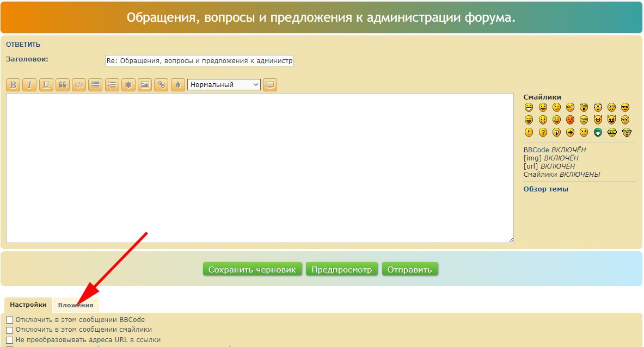Check 'Отключить в этом сообщении BBCode'
644x347 pixels.
coord(9,320)
